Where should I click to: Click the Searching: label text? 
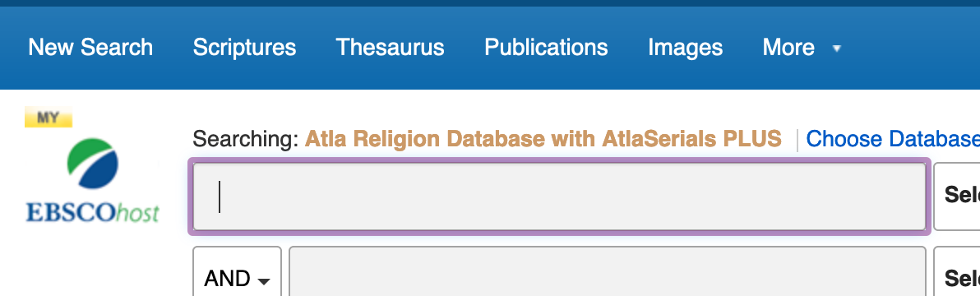click(x=246, y=139)
